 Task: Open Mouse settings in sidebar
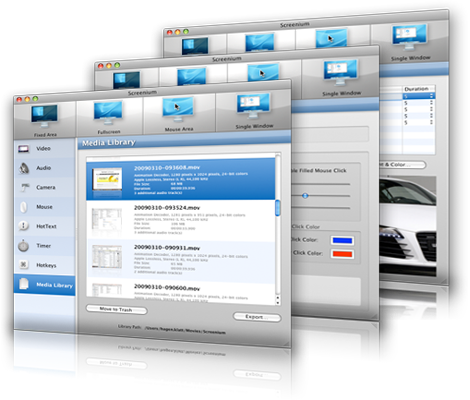tap(44, 207)
